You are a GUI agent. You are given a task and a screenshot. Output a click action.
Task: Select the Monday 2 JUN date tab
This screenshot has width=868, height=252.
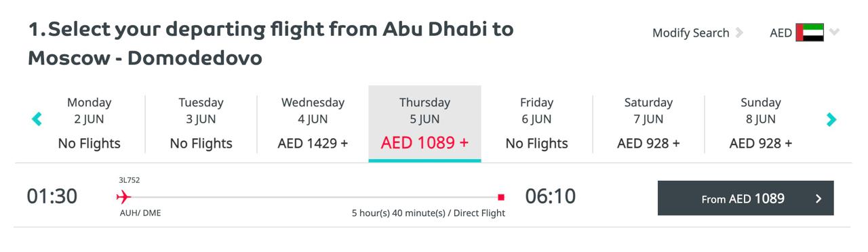tap(90, 123)
